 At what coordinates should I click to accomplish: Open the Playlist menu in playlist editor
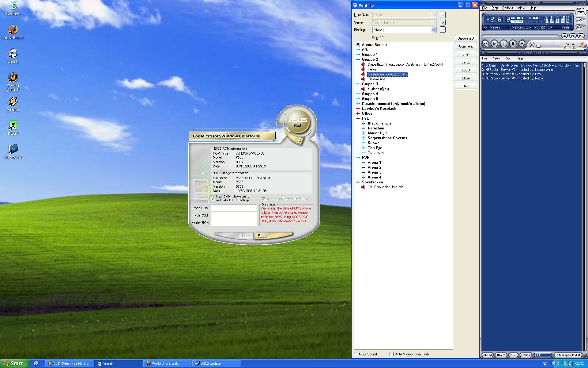pyautogui.click(x=496, y=58)
